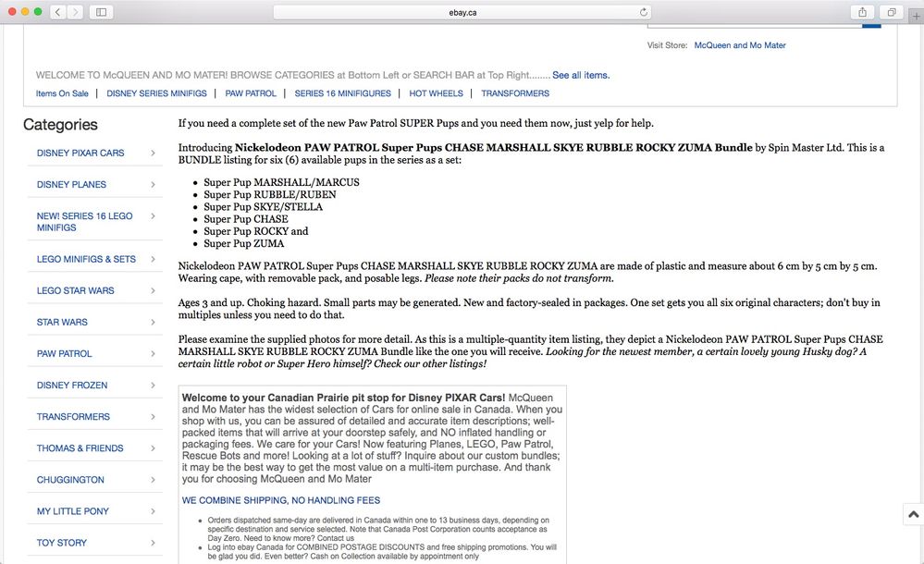
Task: Click the ebay.ca address bar
Action: tap(462, 12)
